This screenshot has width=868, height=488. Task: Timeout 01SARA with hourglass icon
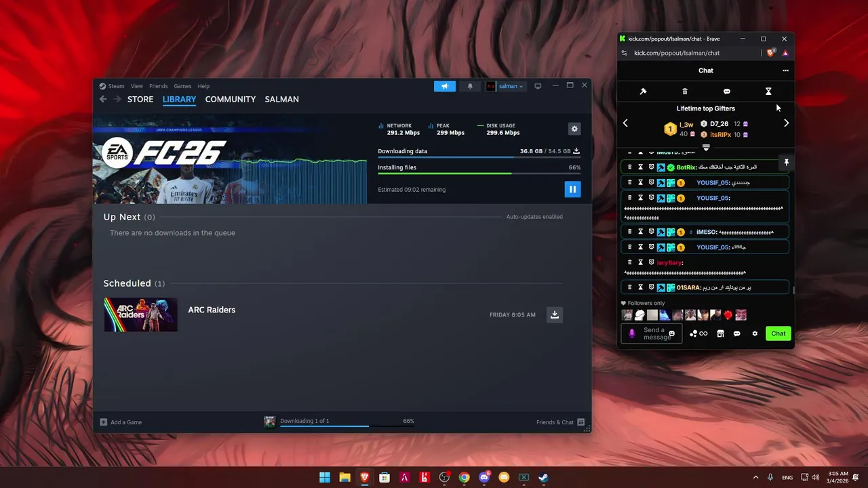[x=640, y=287]
